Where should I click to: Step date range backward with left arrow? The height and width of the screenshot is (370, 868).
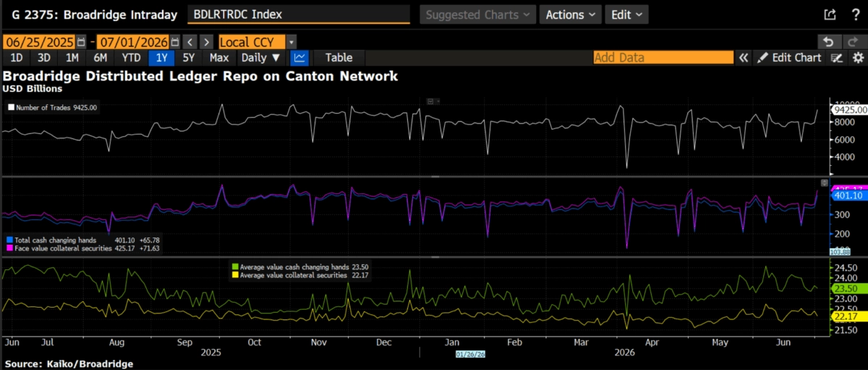coord(189,42)
